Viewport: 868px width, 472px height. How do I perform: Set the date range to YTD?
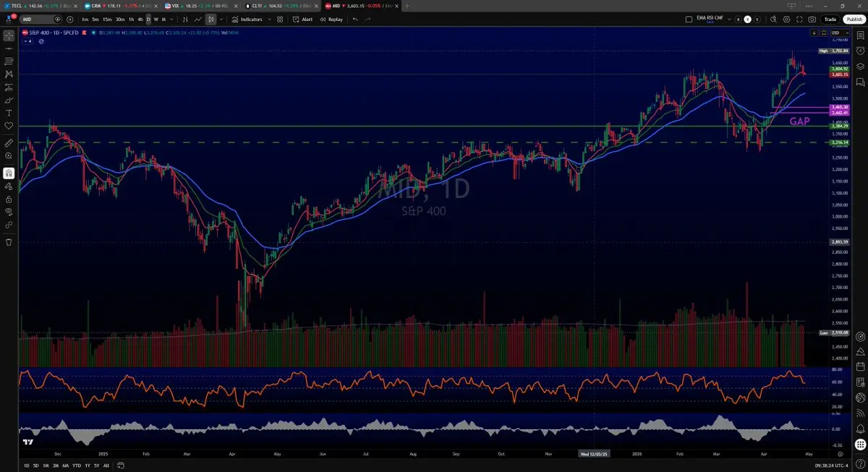tap(77, 465)
